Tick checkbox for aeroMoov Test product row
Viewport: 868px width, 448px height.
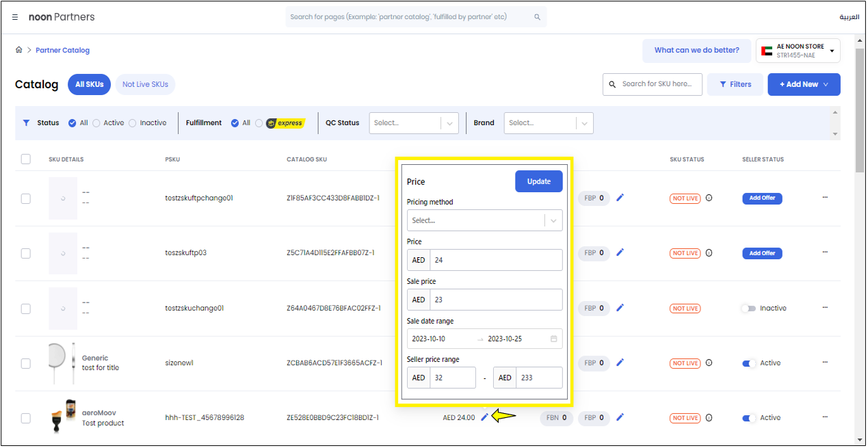(x=26, y=418)
